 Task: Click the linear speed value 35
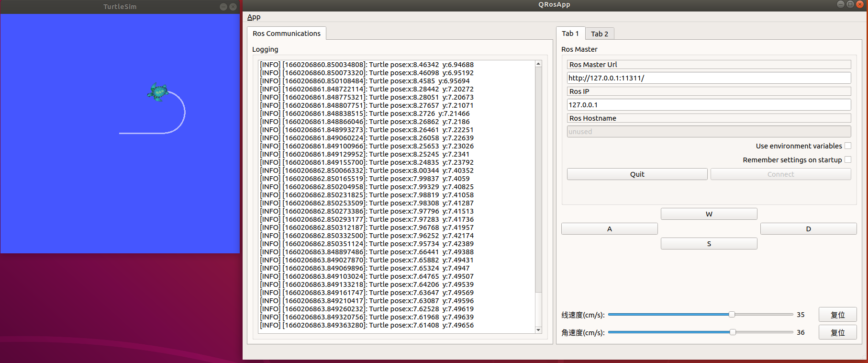click(801, 315)
